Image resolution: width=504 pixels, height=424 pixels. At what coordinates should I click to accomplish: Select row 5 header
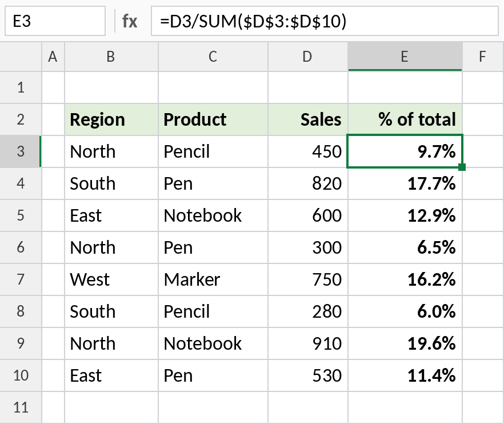(21, 215)
